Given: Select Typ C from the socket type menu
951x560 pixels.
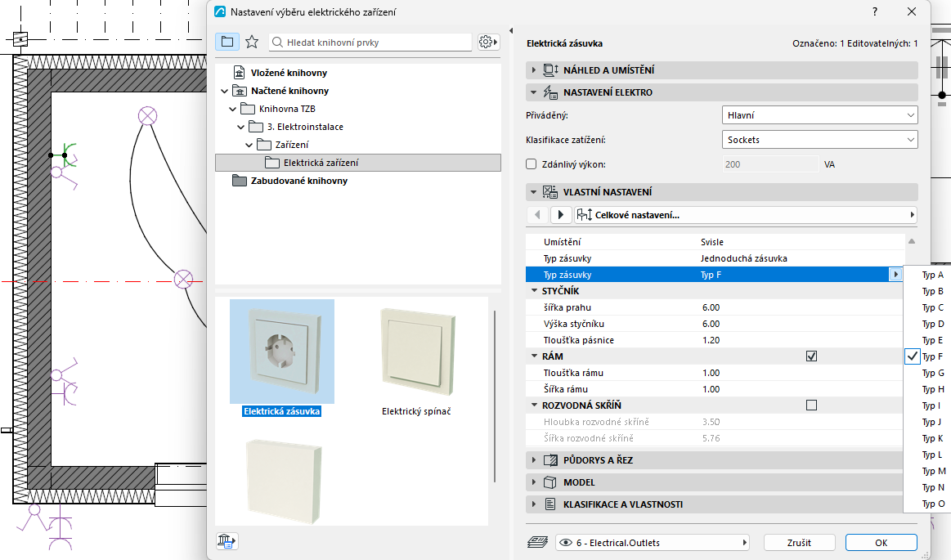Looking at the screenshot, I should [932, 307].
